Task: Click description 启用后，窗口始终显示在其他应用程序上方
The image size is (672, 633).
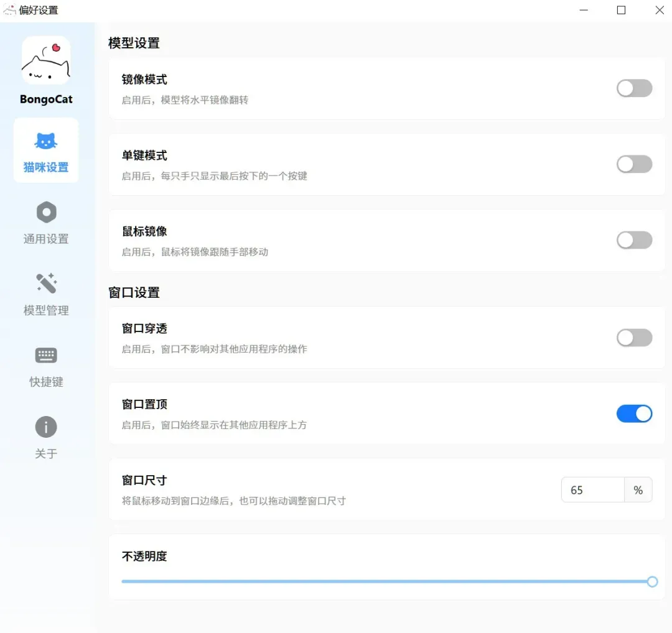Action: [x=214, y=425]
